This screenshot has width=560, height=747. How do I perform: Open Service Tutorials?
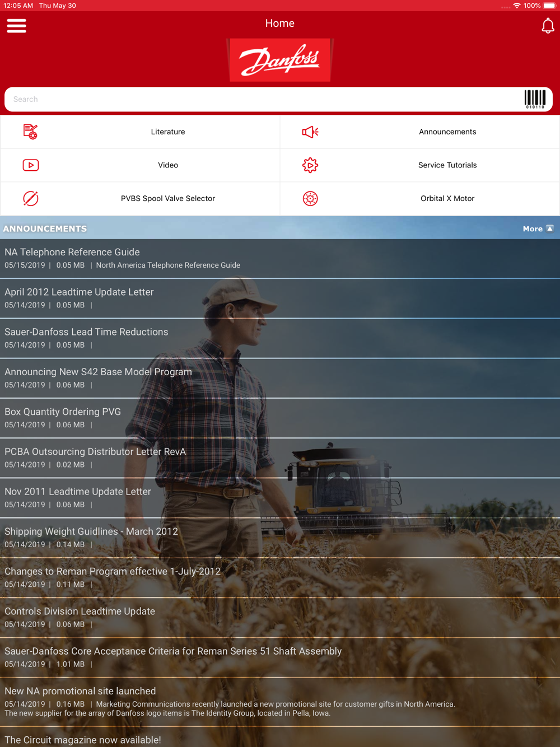point(420,165)
